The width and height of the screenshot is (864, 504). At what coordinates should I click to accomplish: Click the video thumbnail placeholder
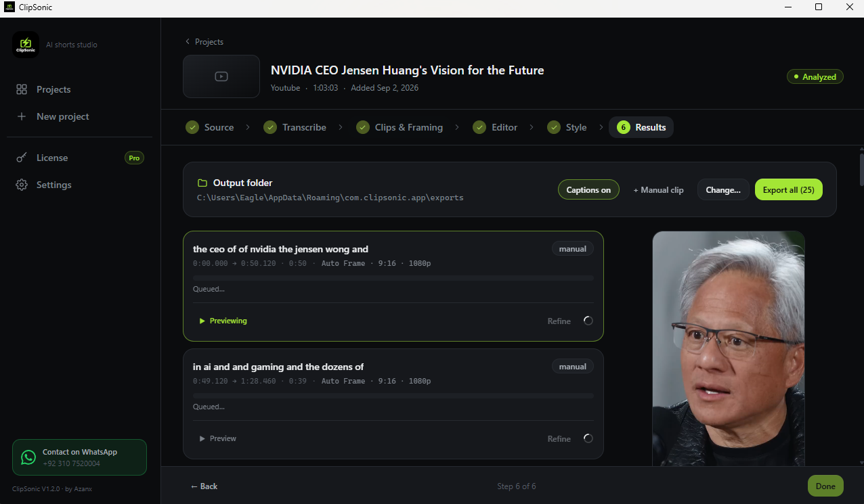[x=221, y=76]
